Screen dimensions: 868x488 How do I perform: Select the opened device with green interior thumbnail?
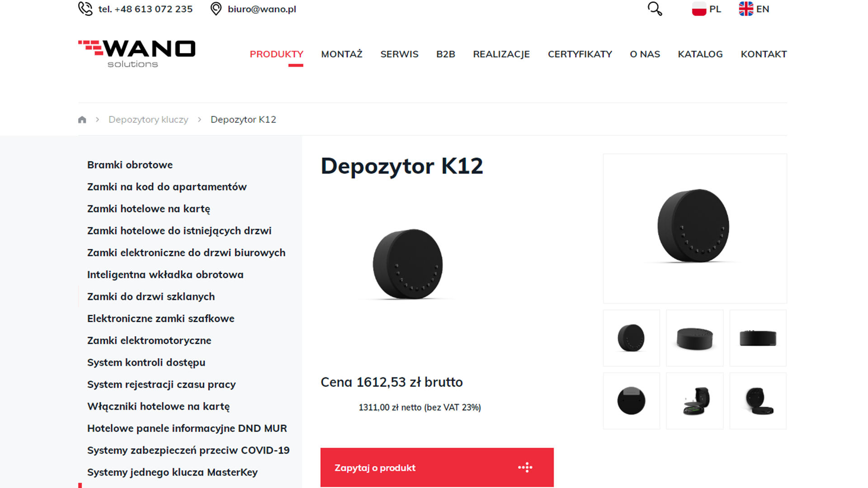point(695,401)
